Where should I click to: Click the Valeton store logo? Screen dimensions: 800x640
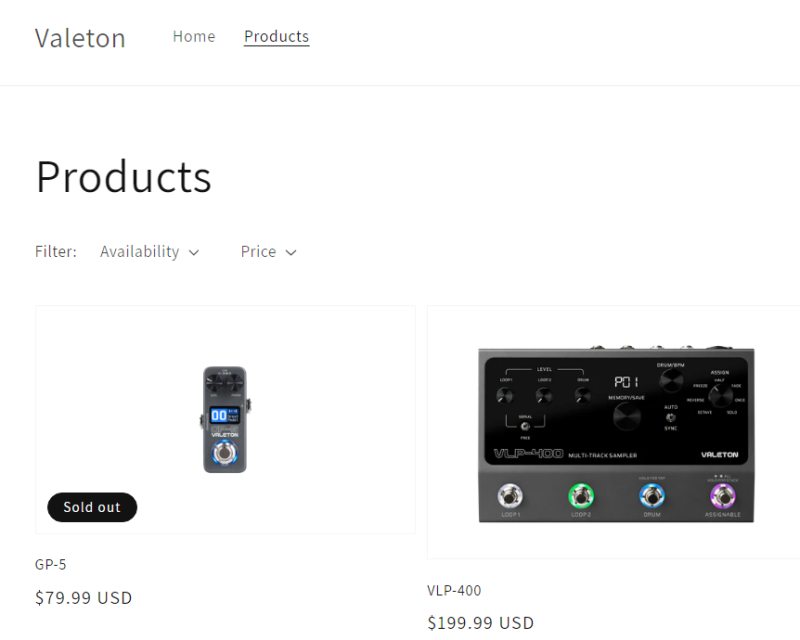[x=80, y=38]
